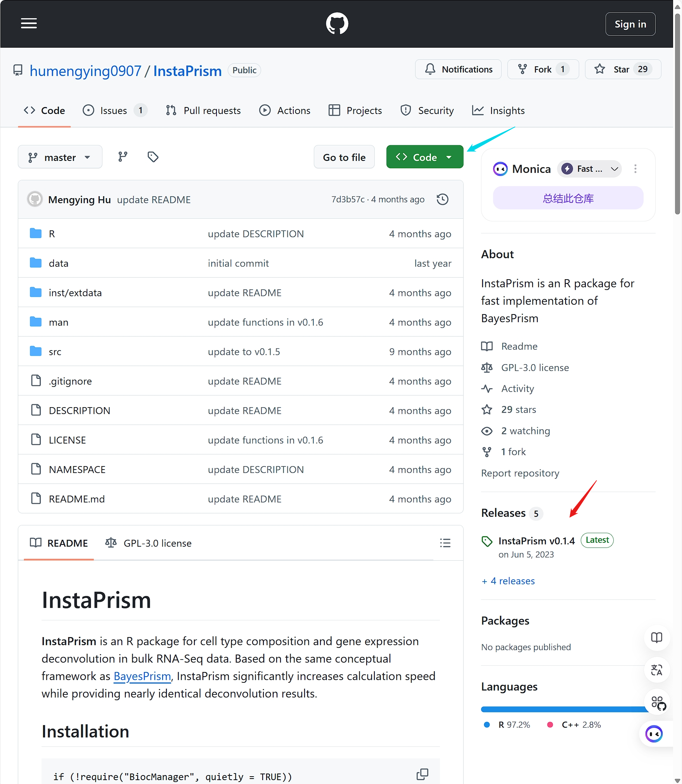
Task: Switch to the Pull requests tab
Action: 203,111
